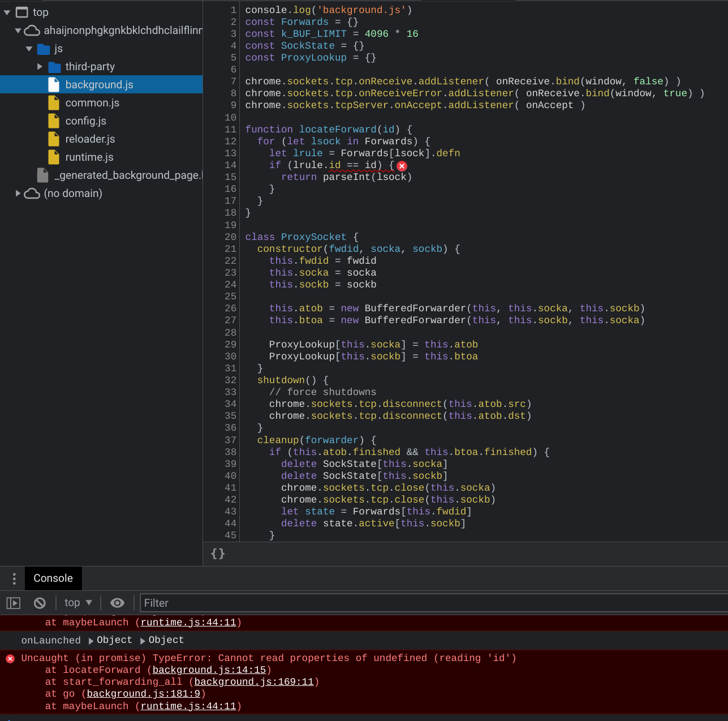
Task: Click the red error icon in the console
Action: (x=10, y=659)
